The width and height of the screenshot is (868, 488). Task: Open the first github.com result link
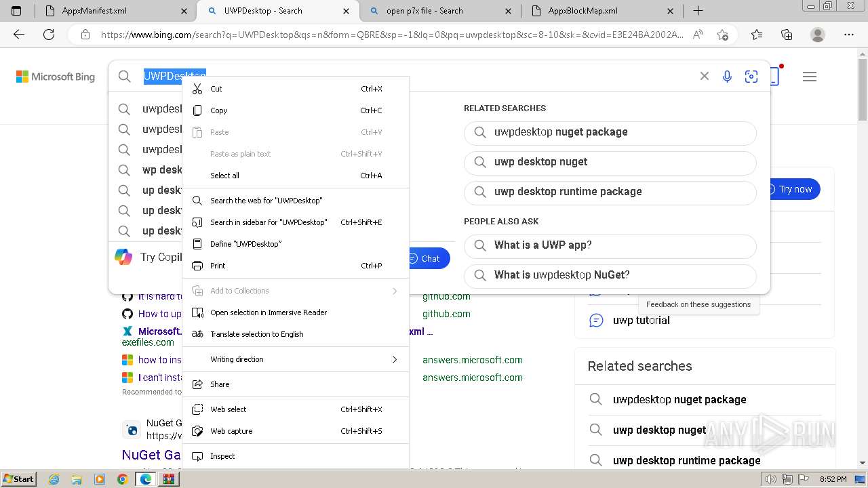[x=446, y=296]
